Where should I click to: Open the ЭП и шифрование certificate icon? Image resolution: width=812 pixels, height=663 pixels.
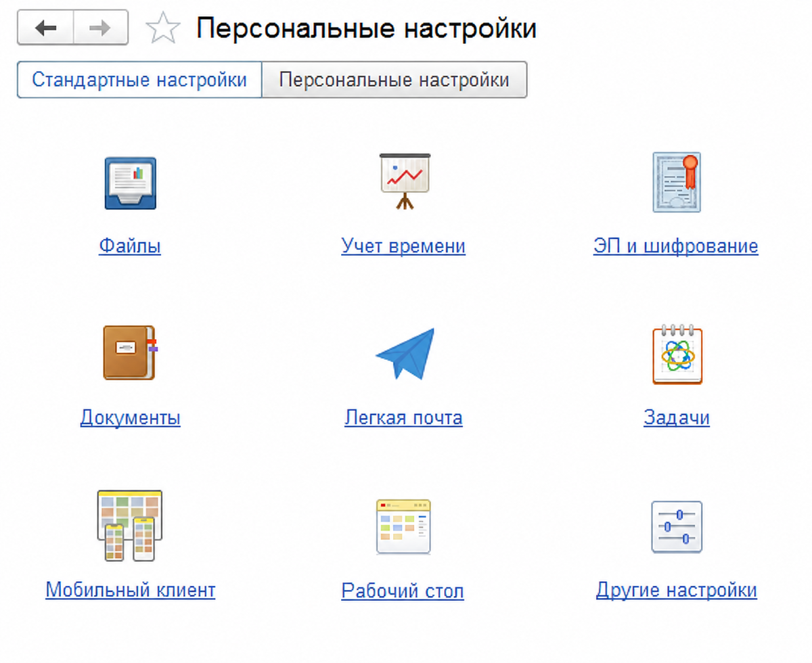click(676, 182)
